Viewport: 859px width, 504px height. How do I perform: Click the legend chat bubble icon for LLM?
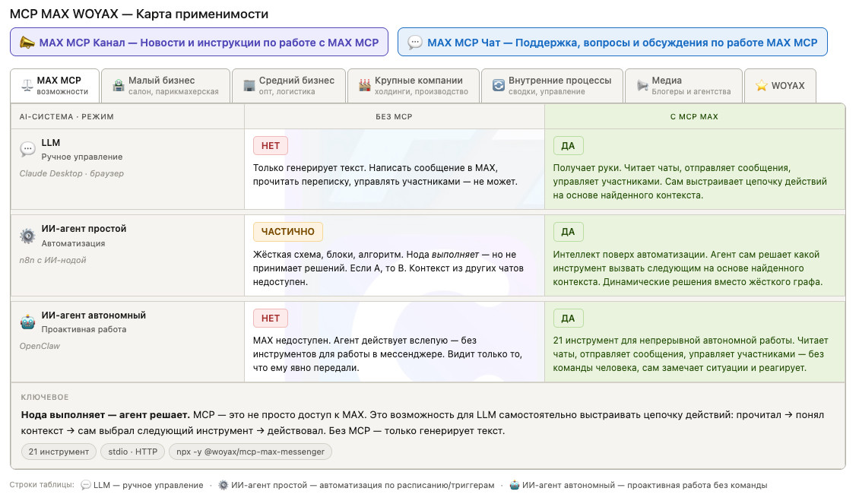(85, 485)
